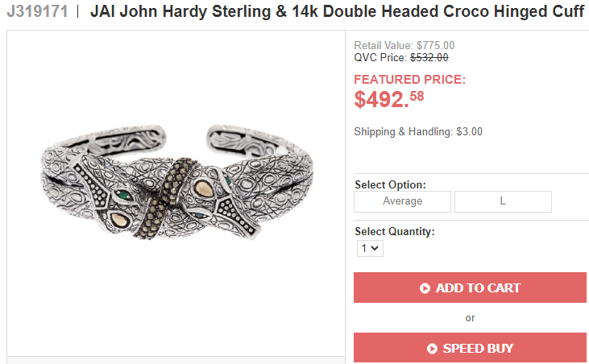Click the JAI John Hardy product title
The width and height of the screenshot is (589, 364).
pos(337,13)
